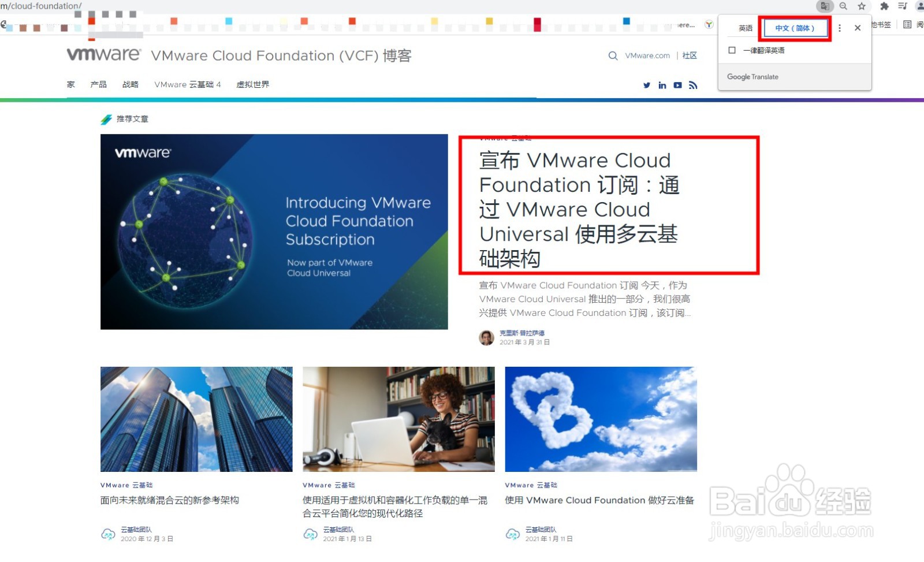Open the Introducing VMware Cloud Foundation Subscription banner

pyautogui.click(x=274, y=232)
